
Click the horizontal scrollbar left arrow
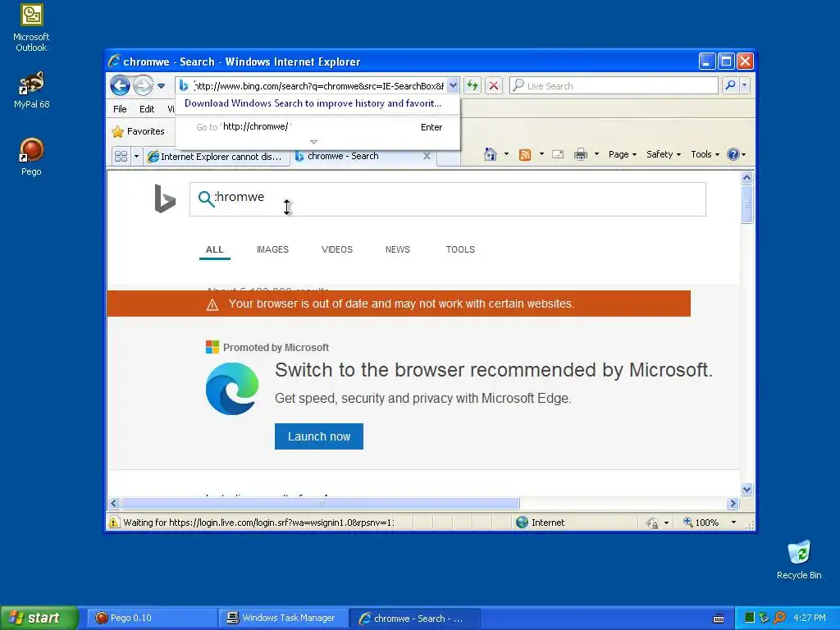click(x=113, y=504)
